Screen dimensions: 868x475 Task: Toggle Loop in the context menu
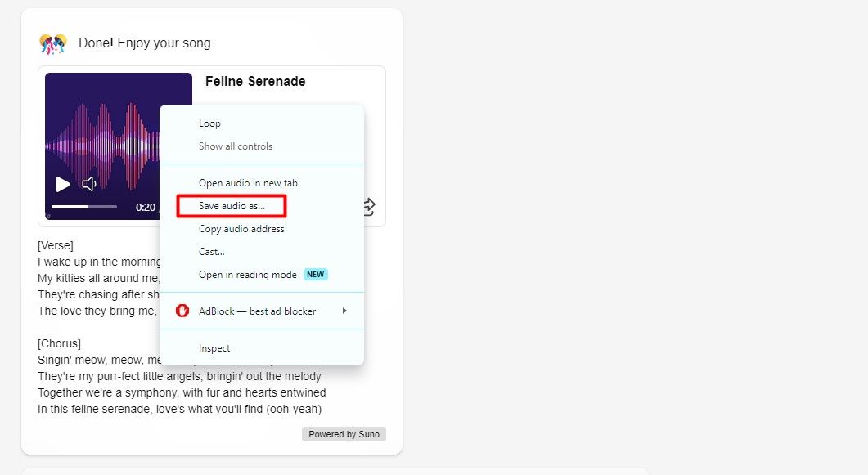pos(209,123)
